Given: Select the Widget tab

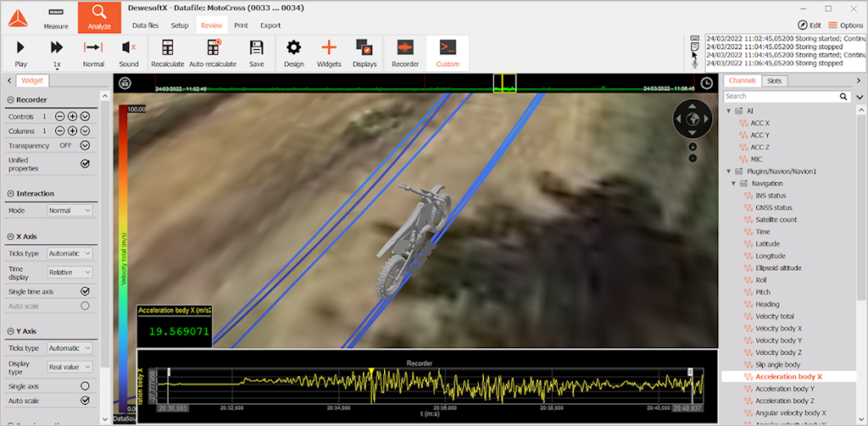Looking at the screenshot, I should [x=33, y=80].
